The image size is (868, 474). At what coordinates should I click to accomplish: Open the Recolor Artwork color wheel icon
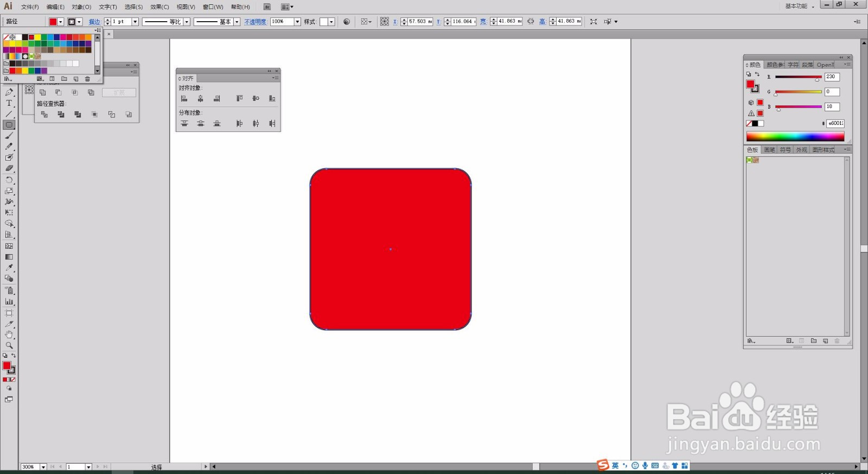click(x=347, y=22)
